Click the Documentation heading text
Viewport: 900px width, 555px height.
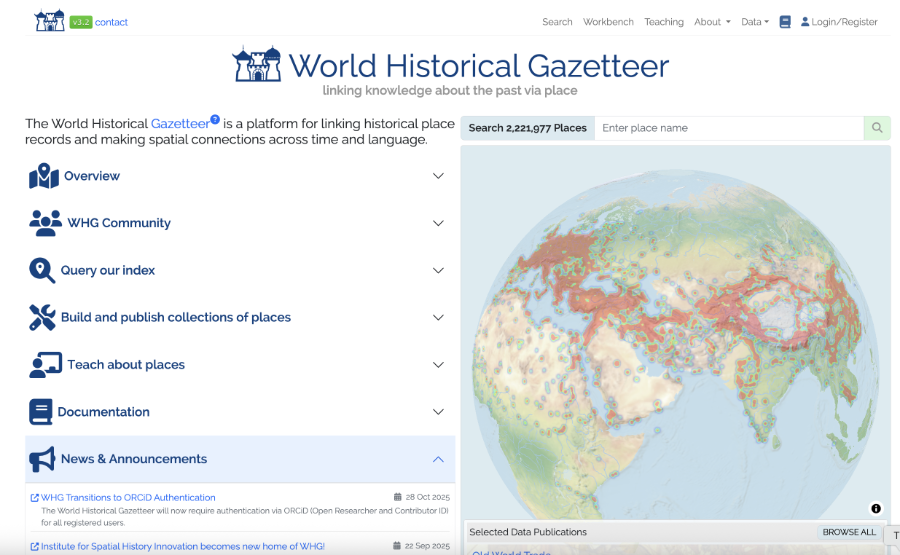(x=103, y=412)
